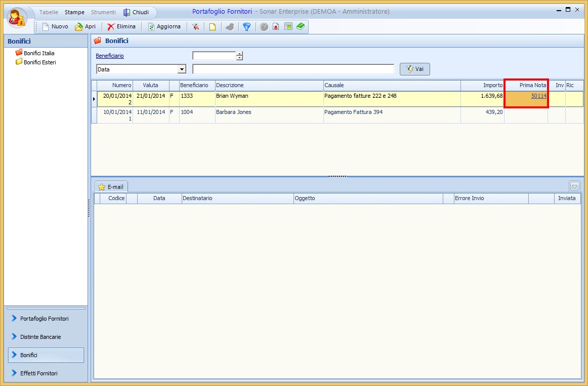The image size is (588, 386).
Task: Click the green book icon in the toolbar
Action: pos(301,26)
